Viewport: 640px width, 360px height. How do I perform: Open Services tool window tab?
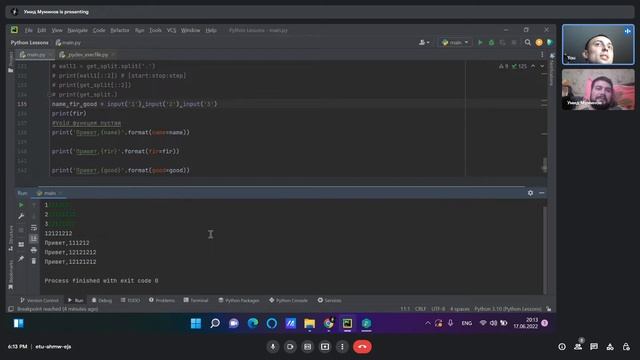pos(329,300)
